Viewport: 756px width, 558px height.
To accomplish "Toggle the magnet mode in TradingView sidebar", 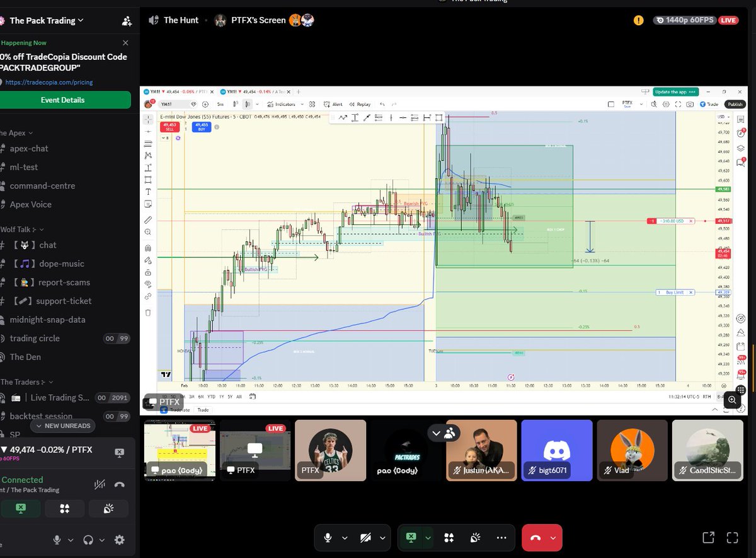I will pyautogui.click(x=148, y=248).
